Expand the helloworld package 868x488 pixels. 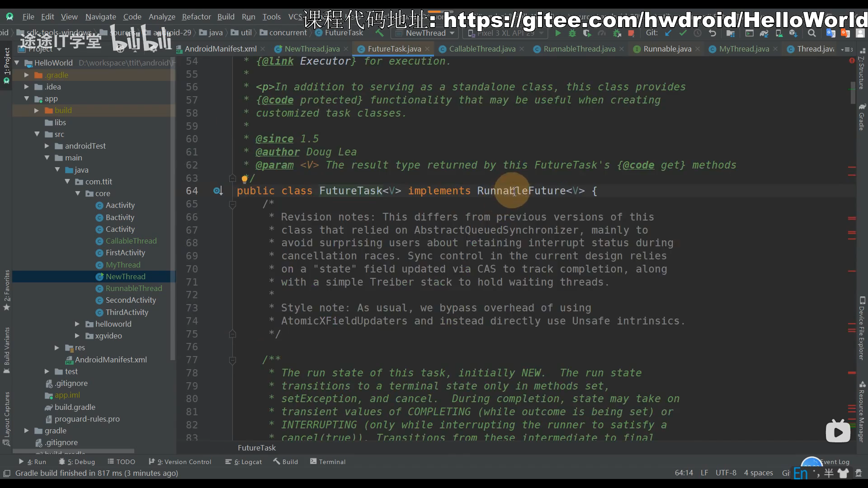click(x=77, y=324)
